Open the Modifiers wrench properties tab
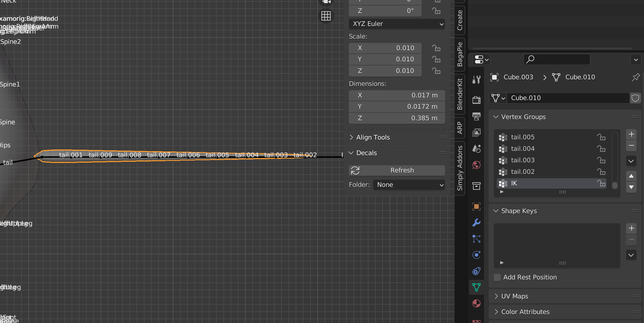 pos(476,222)
